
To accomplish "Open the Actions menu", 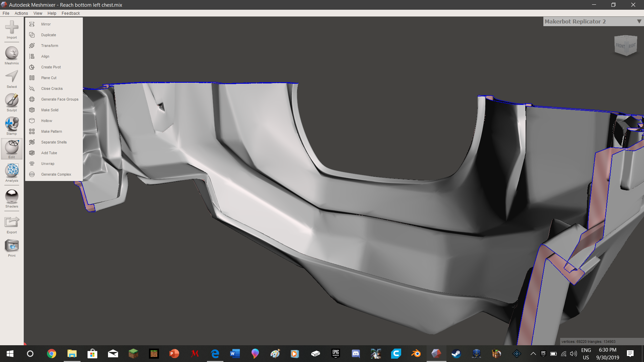I will point(21,13).
